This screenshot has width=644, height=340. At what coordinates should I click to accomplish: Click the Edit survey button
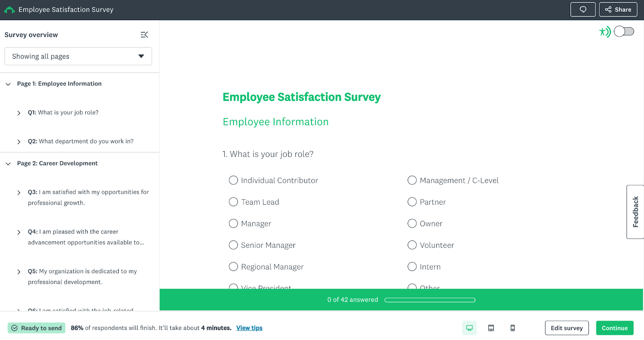point(567,328)
